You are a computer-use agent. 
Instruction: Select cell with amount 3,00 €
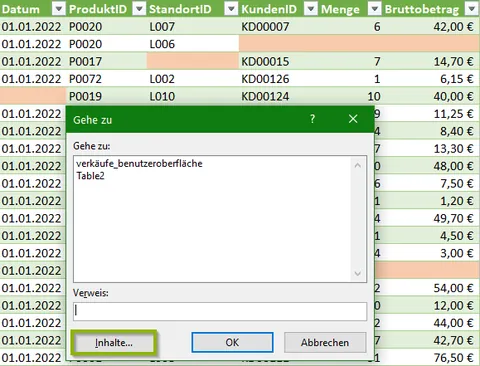click(x=431, y=253)
